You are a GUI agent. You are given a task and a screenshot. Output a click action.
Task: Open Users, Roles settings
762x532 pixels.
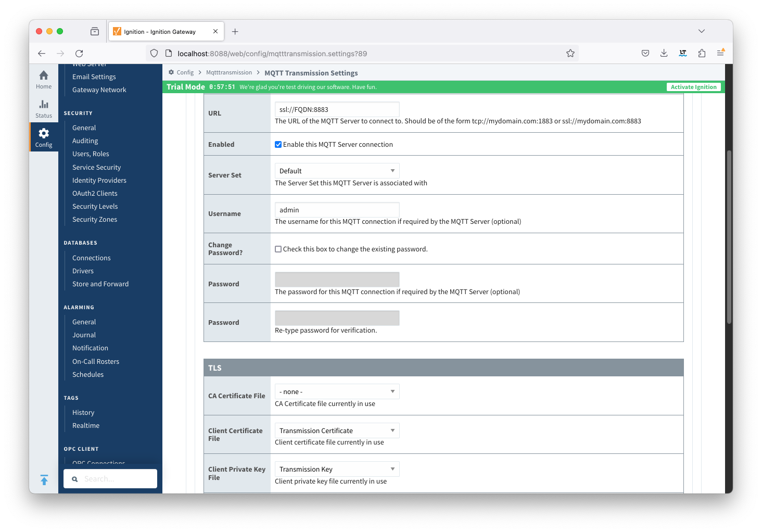[91, 154]
